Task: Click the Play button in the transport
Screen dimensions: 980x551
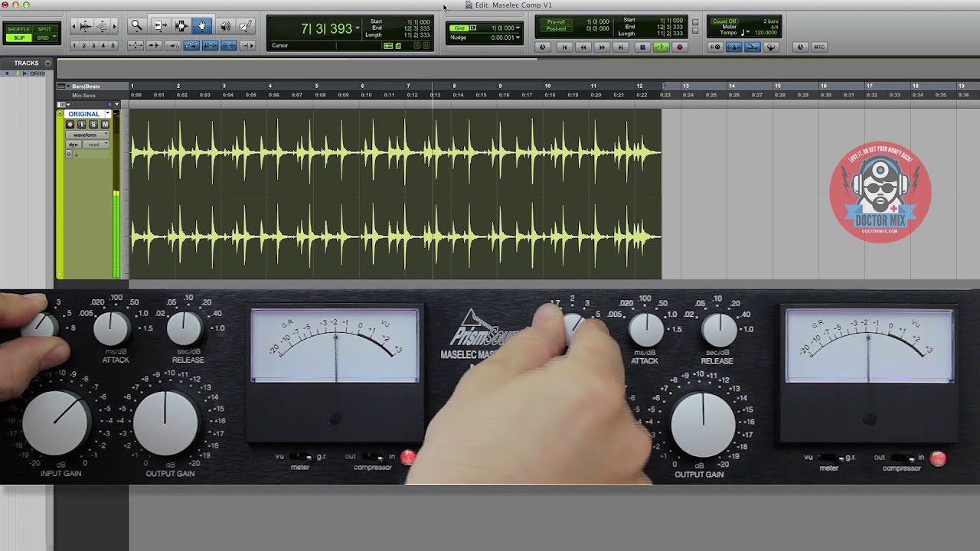Action: pos(660,47)
